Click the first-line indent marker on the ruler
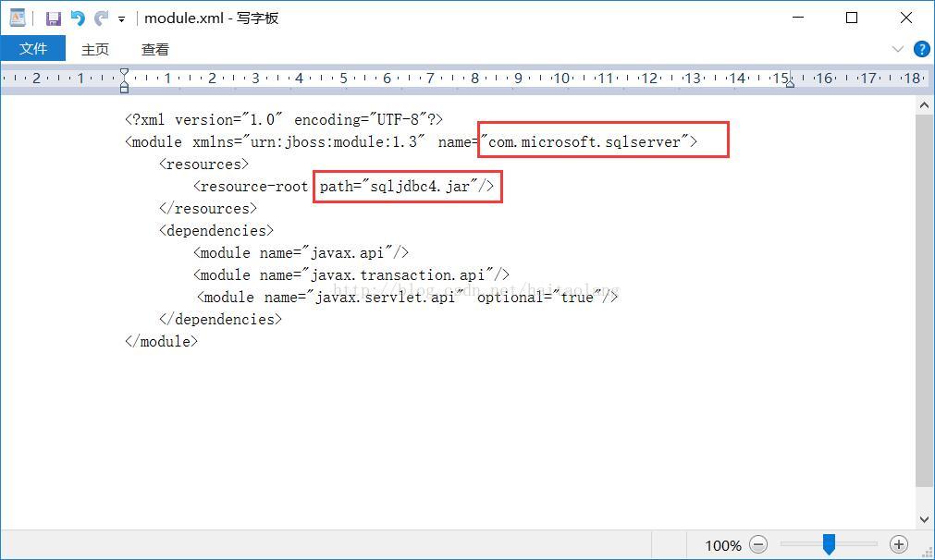Screen dimensions: 935x560 124,73
